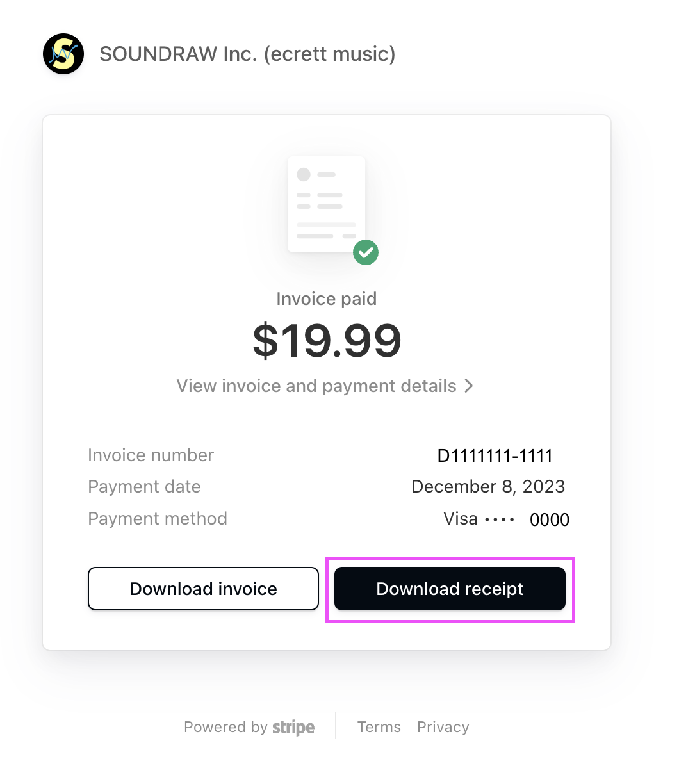Screen dimensions: 679x784
Task: Open View invoice and payment details
Action: pyautogui.click(x=316, y=386)
